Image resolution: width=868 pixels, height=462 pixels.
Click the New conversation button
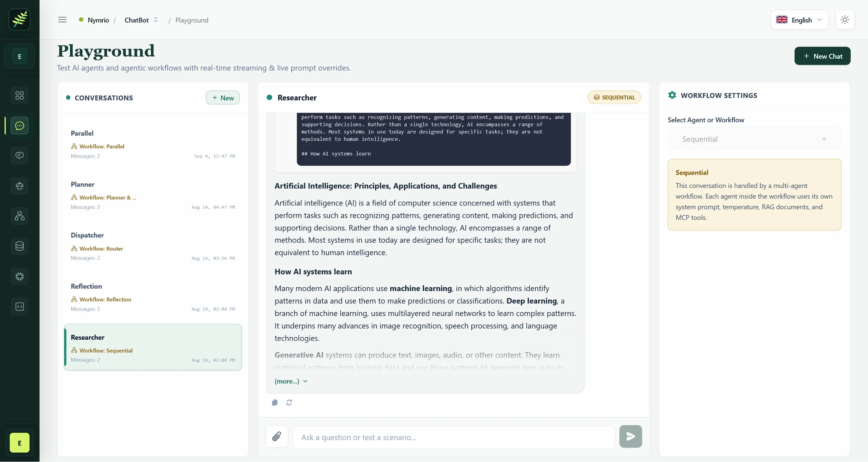[223, 98]
